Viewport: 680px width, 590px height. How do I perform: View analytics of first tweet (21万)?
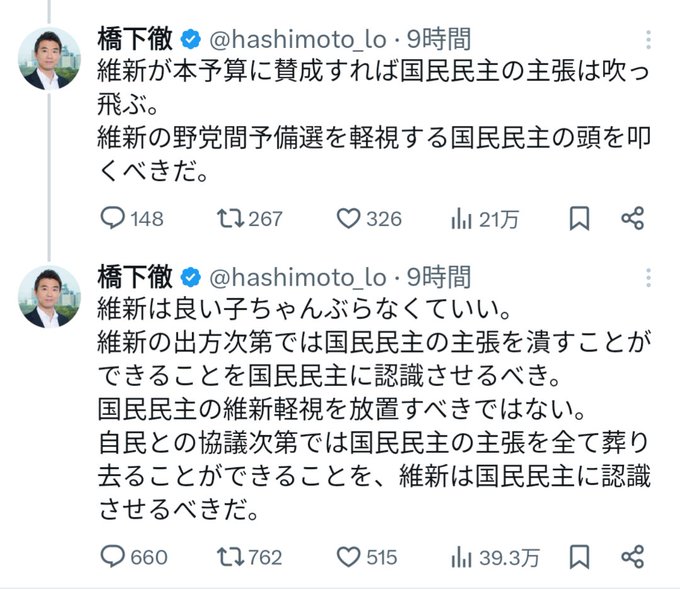click(x=484, y=218)
